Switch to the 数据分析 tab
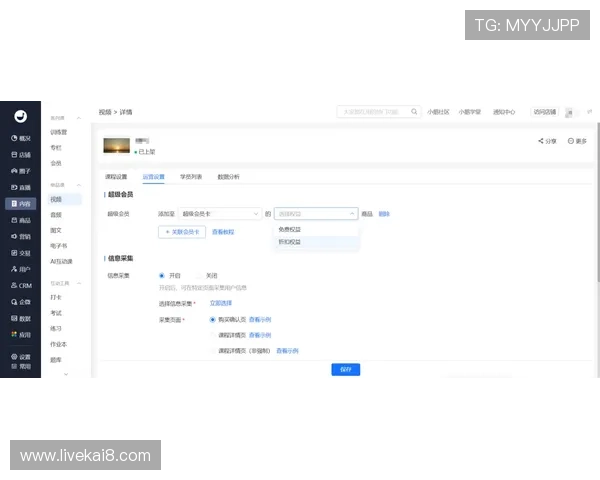The height and width of the screenshot is (480, 600). (x=228, y=176)
